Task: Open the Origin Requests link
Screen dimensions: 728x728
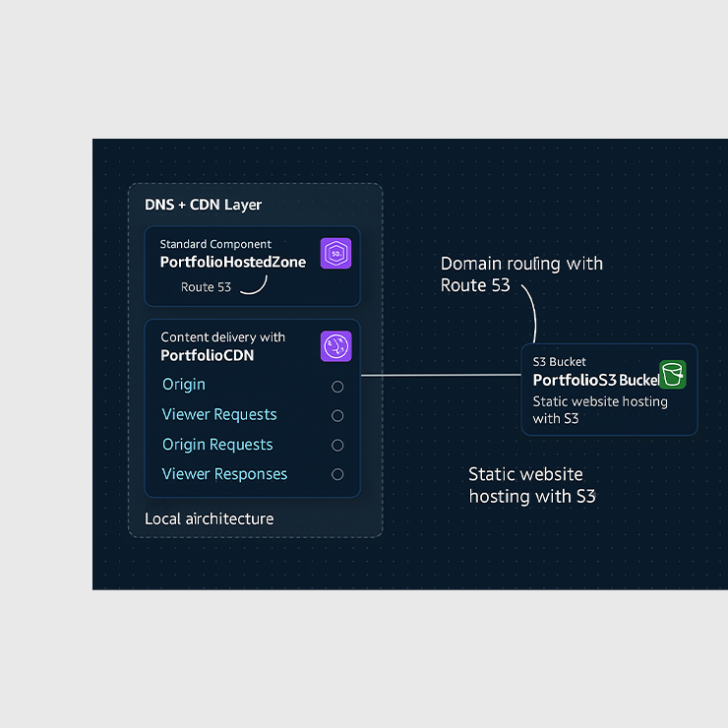Action: (x=217, y=445)
